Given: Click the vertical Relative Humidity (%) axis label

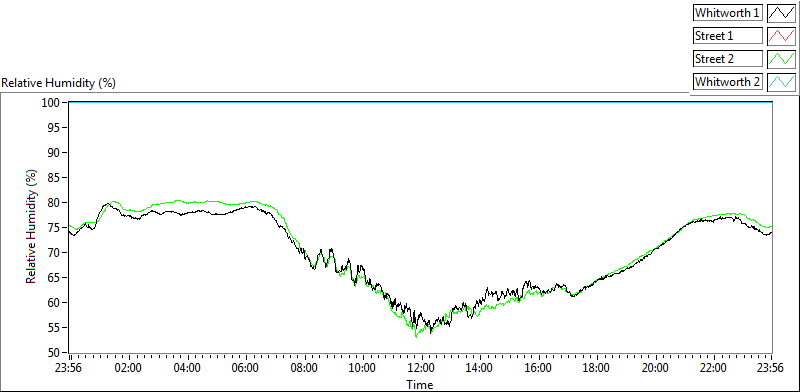Looking at the screenshot, I should 32,227.
